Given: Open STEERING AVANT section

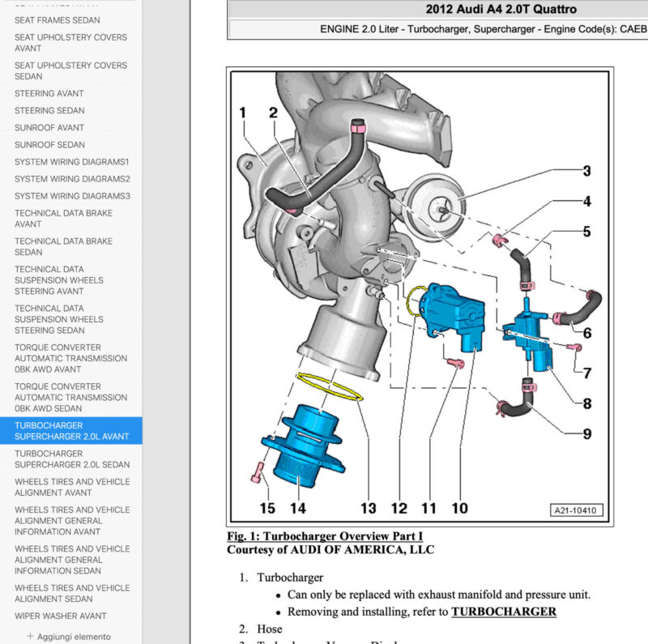Looking at the screenshot, I should [x=49, y=93].
